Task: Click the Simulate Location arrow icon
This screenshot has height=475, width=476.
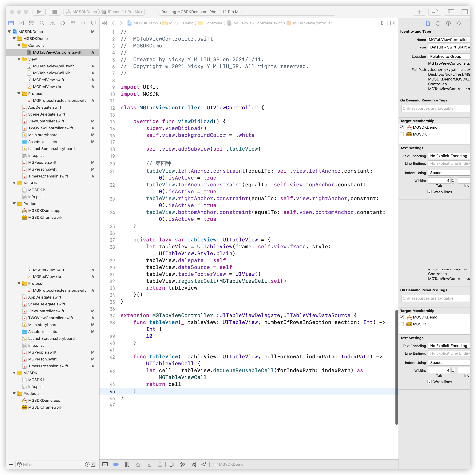Action: 204,464
